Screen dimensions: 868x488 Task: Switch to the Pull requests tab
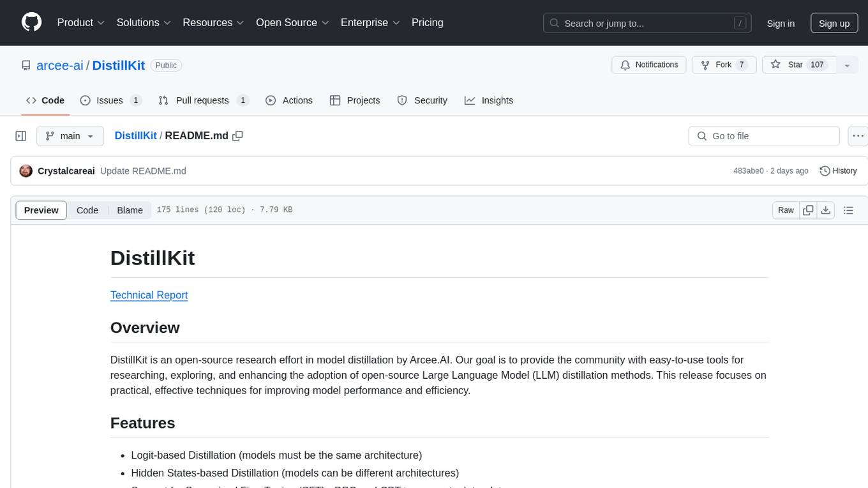pyautogui.click(x=203, y=100)
